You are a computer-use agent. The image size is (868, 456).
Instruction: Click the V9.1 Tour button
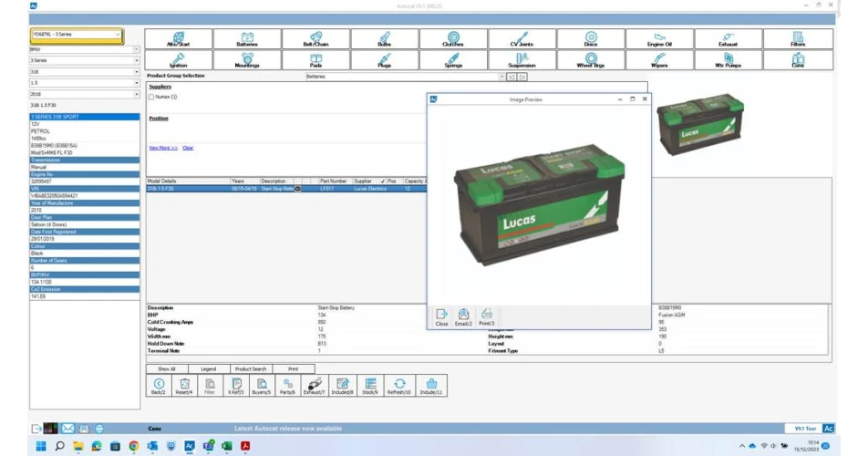805,429
